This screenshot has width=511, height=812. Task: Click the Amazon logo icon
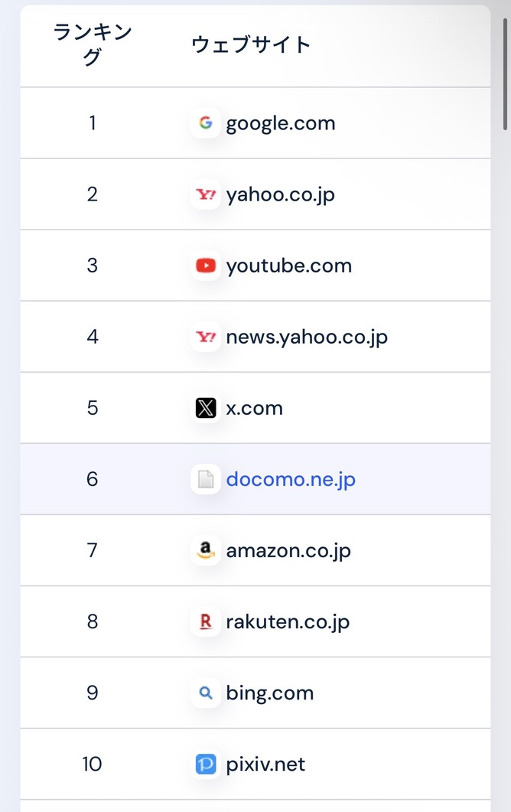click(206, 550)
